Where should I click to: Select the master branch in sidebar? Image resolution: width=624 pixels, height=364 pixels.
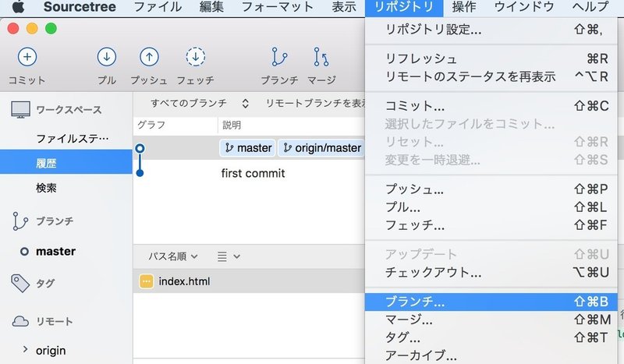pos(66,252)
